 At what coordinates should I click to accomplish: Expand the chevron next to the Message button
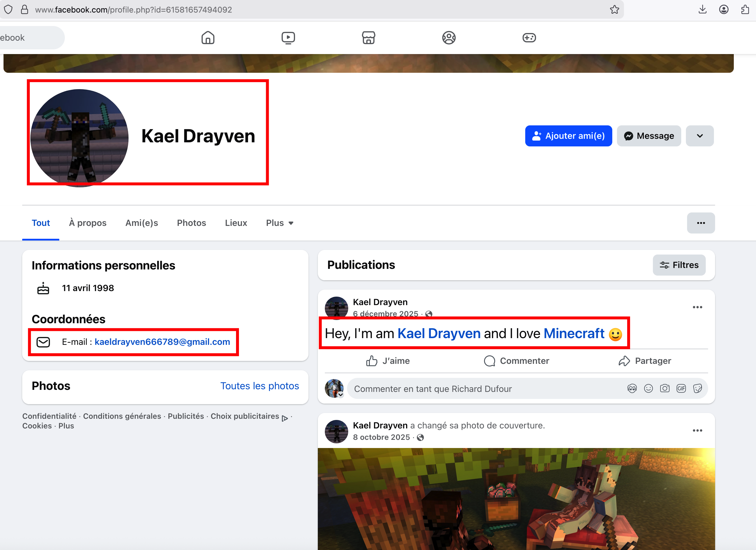(x=700, y=136)
